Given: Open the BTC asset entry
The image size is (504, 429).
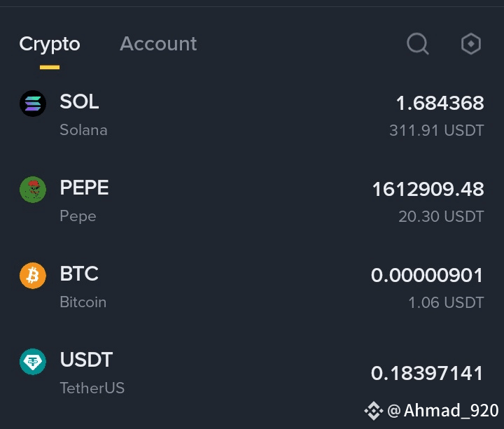Looking at the screenshot, I should click(252, 288).
